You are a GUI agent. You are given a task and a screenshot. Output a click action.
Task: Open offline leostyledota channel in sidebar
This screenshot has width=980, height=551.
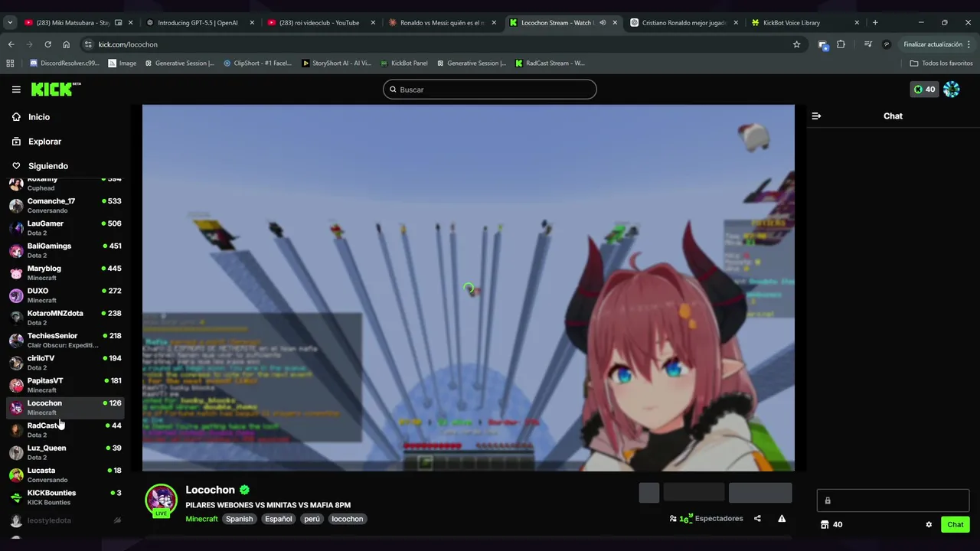tap(65, 520)
